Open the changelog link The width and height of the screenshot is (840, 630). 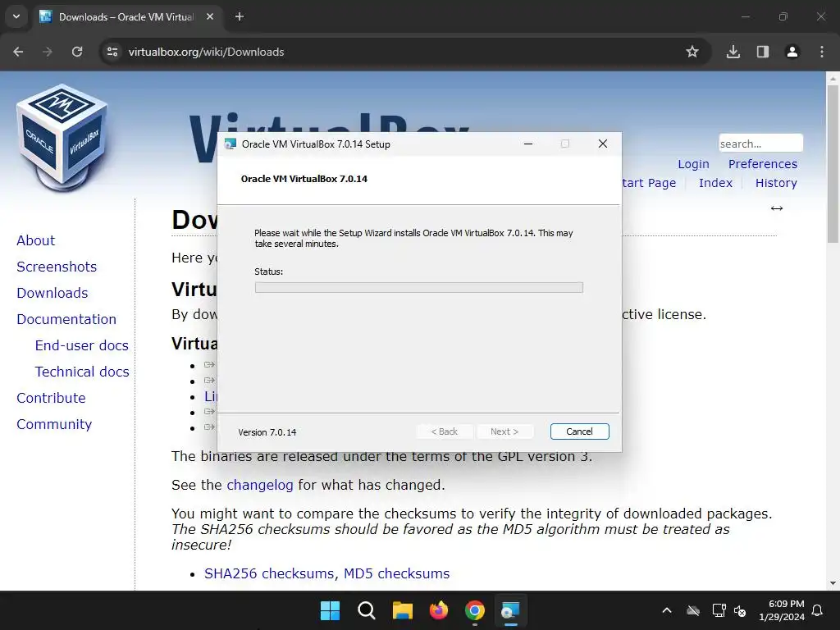[260, 486]
